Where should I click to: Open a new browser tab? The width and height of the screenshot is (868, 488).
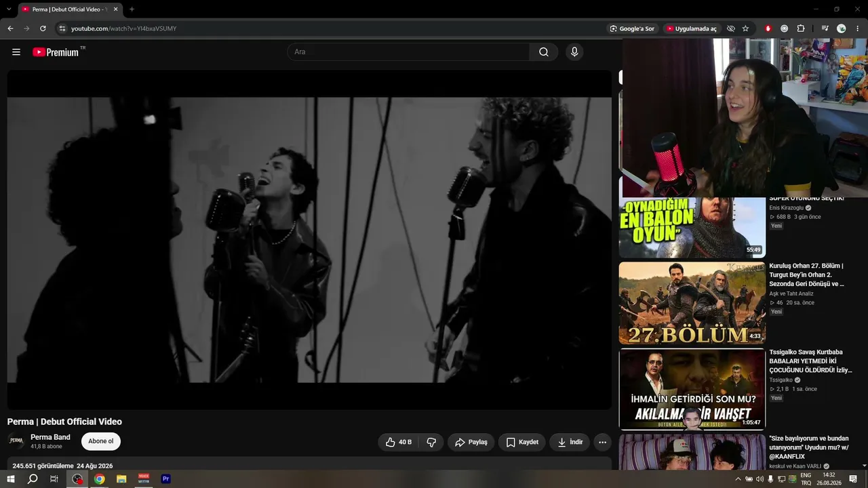pyautogui.click(x=132, y=9)
